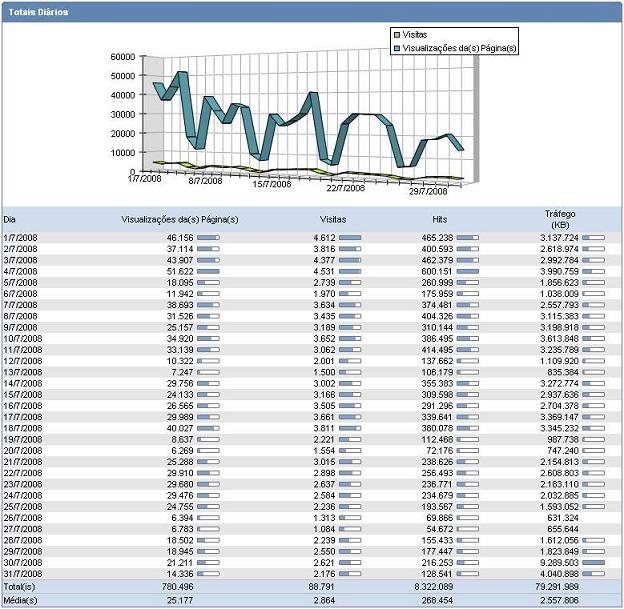Click the hits bar for 4/7/2008

467,270
